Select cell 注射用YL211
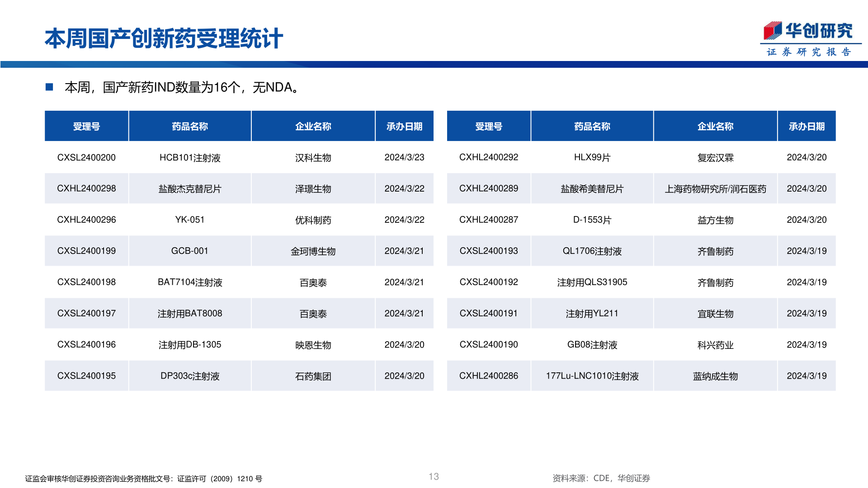Screen dimensions: 868x488 pos(592,313)
